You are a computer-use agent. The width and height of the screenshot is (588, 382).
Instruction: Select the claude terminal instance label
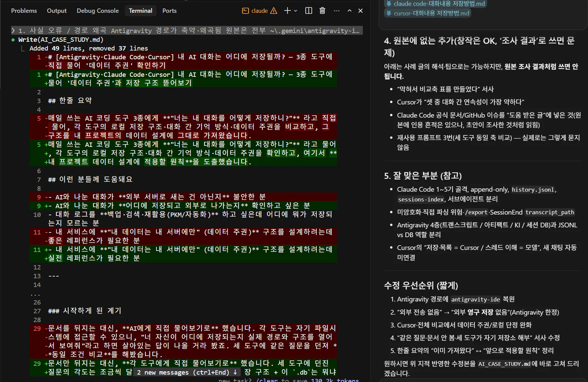coord(260,11)
